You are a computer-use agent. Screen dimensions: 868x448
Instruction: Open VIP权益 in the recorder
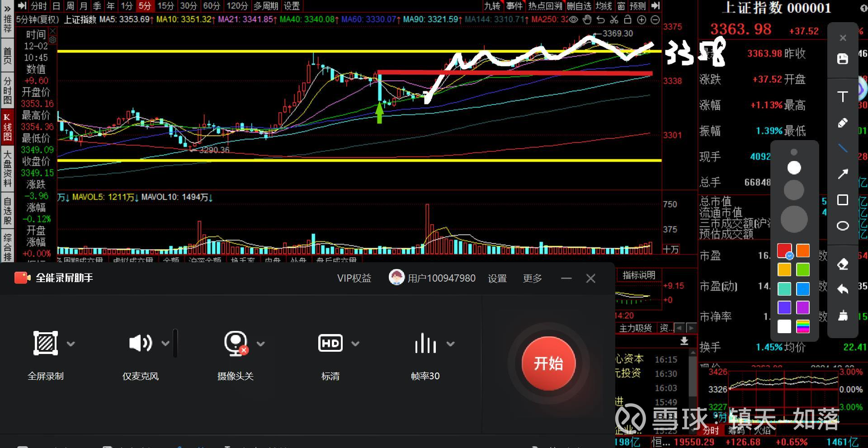click(x=354, y=278)
